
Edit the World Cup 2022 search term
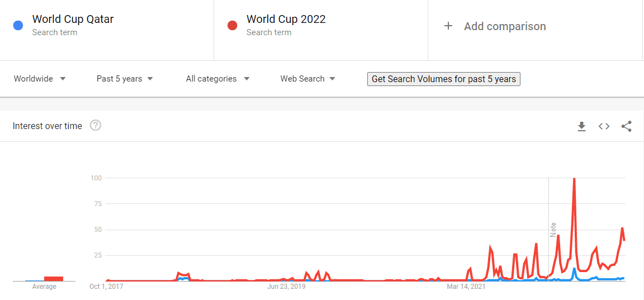[x=286, y=20]
